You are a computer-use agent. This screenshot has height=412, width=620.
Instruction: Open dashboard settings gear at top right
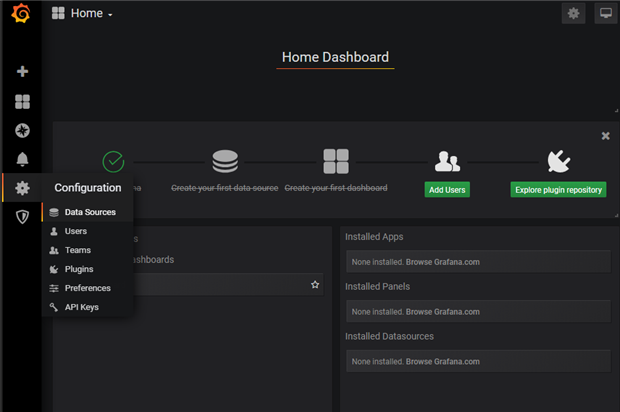[573, 13]
